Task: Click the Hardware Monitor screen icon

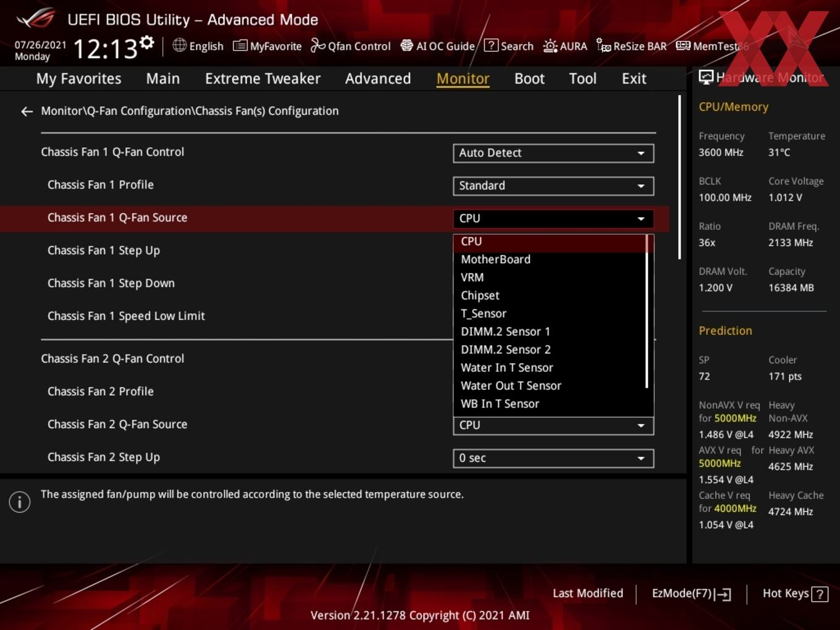Action: (x=706, y=77)
